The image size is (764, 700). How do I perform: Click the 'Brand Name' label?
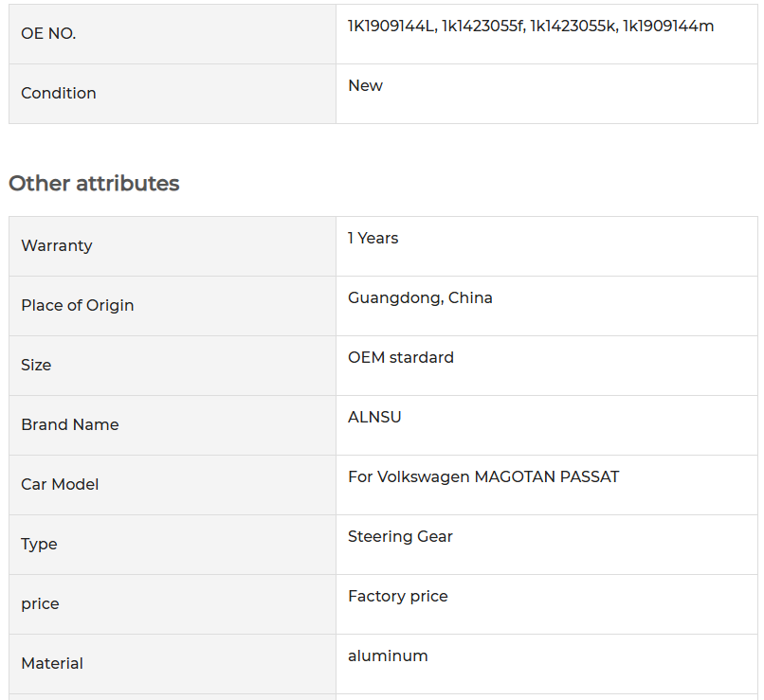coord(70,424)
